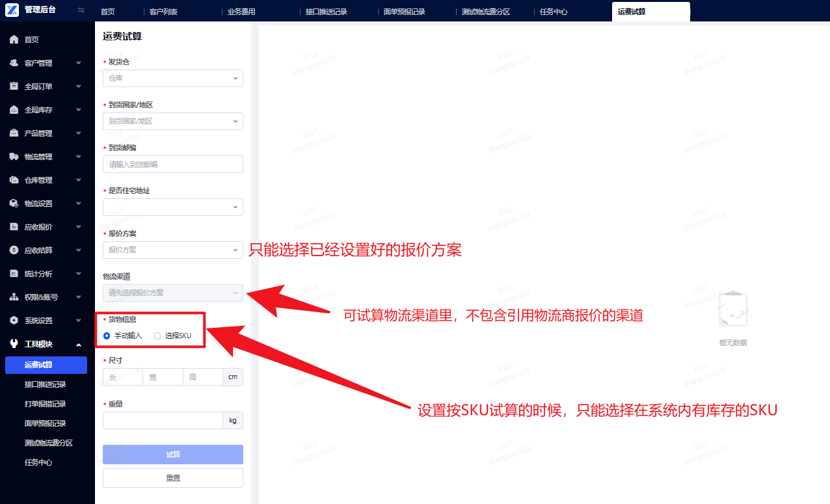Click the 暂无数据 empty state text
Screen dimensions: 830x504
[733, 343]
